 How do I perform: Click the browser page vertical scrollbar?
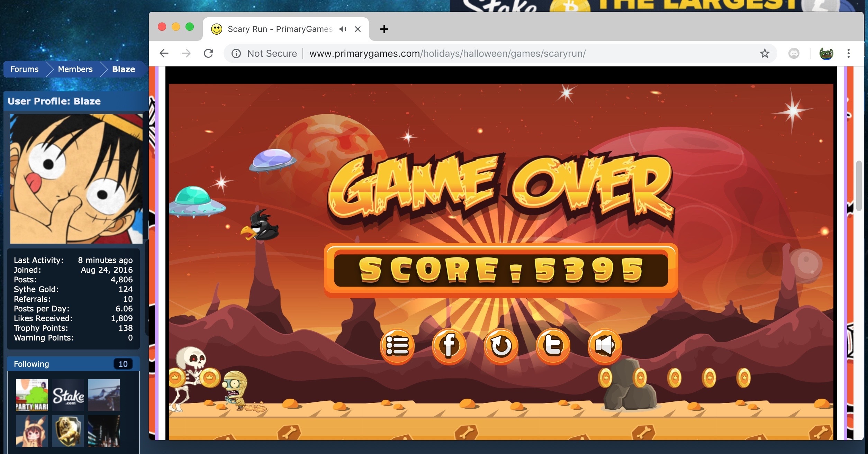point(859,185)
